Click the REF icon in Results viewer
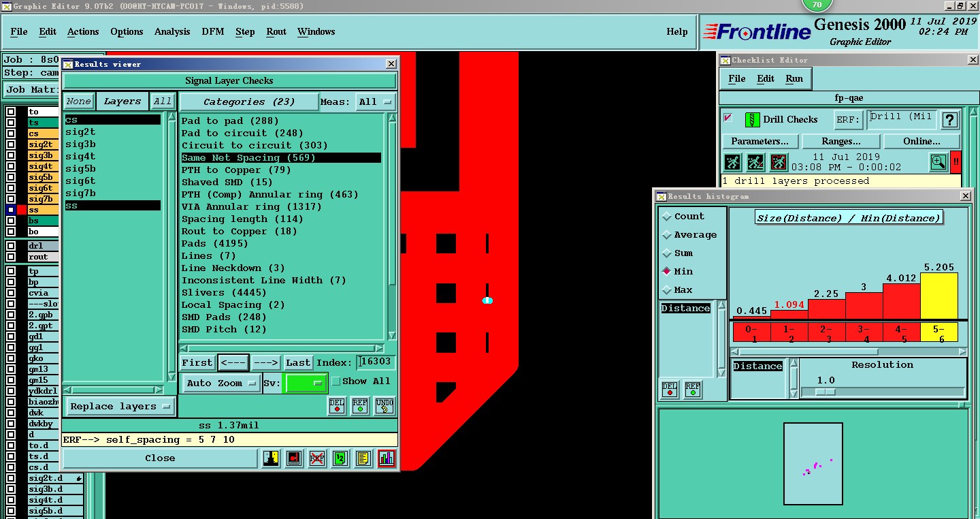The width and height of the screenshot is (980, 519). point(360,406)
